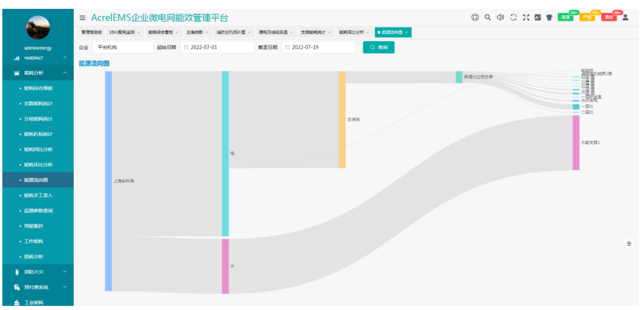Close the 支路能耗统计 tab
Screen dimensions: 644x310
pos(330,32)
